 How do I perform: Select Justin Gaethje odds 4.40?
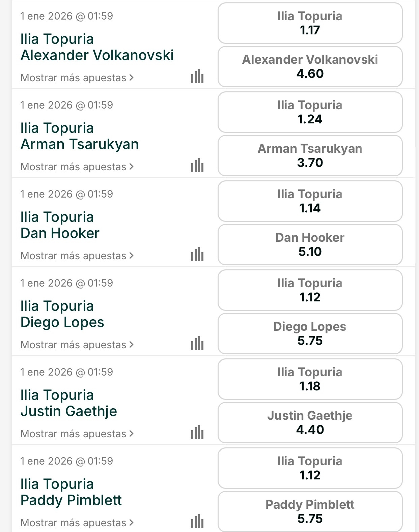pyautogui.click(x=310, y=423)
